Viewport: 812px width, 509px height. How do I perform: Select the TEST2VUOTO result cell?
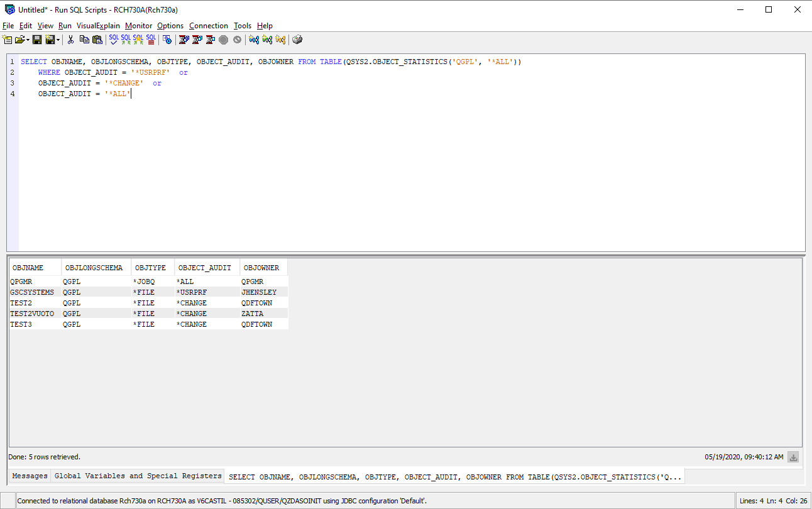pos(35,314)
